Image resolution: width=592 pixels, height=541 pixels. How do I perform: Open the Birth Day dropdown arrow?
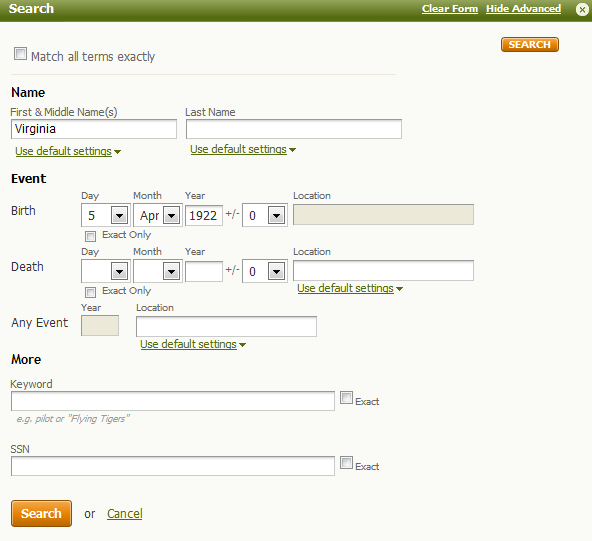pyautogui.click(x=119, y=215)
